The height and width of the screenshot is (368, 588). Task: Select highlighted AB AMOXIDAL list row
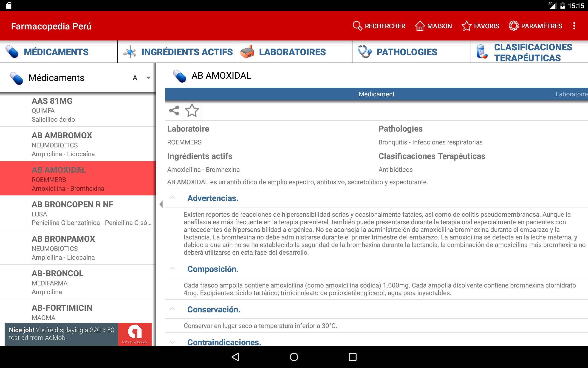coord(78,178)
